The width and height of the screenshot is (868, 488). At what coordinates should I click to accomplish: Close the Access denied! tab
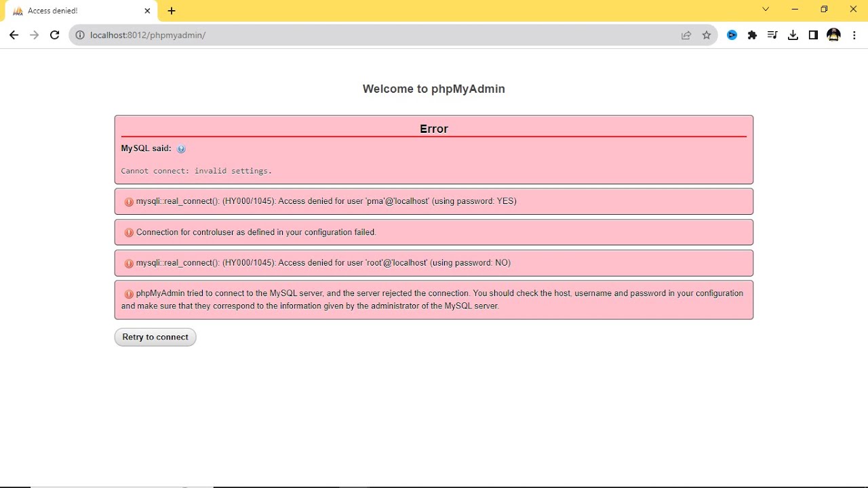point(148,11)
